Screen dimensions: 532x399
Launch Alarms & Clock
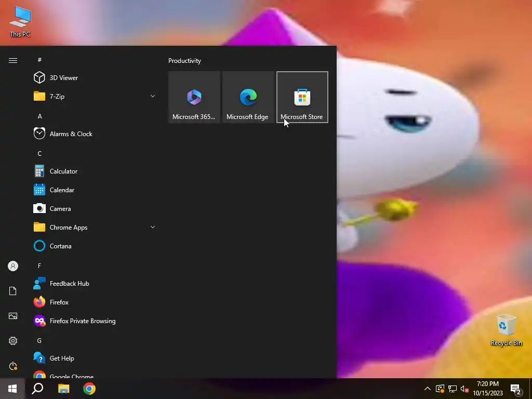point(95,134)
